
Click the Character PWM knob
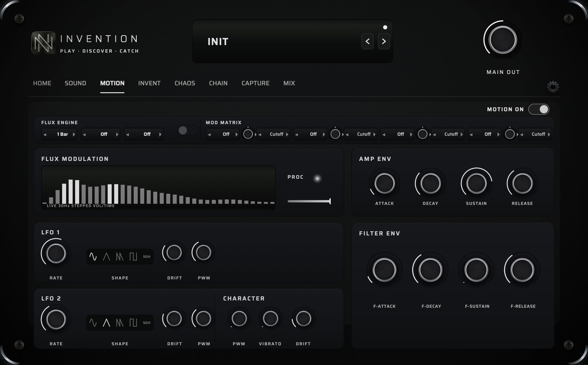[239, 319]
